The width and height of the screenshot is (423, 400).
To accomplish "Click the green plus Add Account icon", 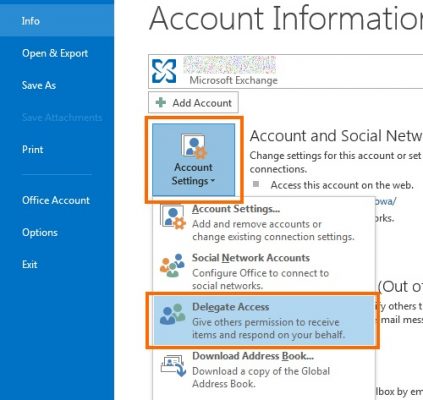I will click(161, 103).
